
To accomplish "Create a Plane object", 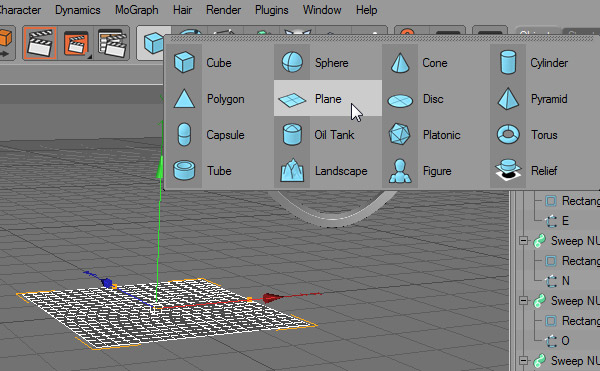I will pos(328,98).
